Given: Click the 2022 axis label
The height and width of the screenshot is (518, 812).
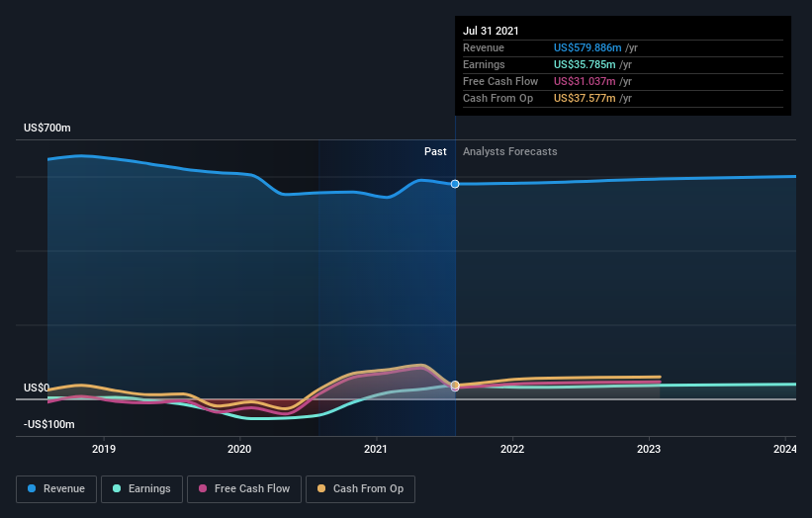Looking at the screenshot, I should (x=512, y=449).
